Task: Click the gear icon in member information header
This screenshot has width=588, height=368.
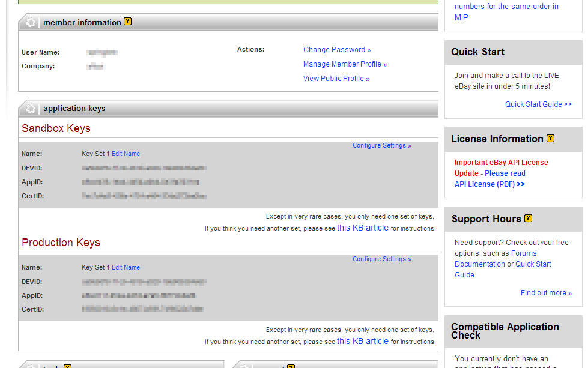Action: 31,22
